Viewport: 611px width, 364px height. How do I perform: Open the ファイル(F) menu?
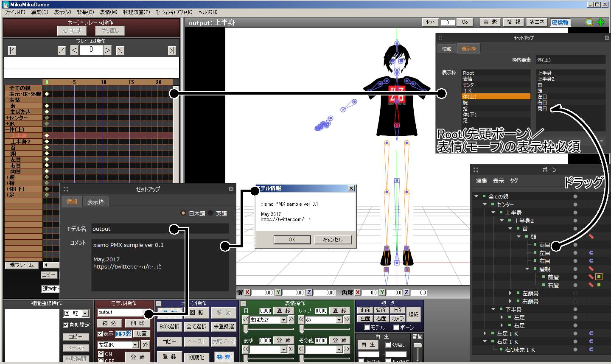tap(15, 12)
